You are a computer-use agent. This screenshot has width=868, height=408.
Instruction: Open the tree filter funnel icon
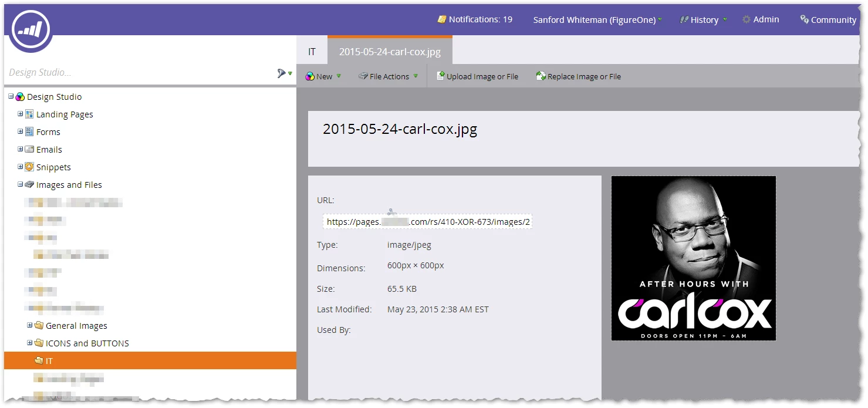point(282,73)
